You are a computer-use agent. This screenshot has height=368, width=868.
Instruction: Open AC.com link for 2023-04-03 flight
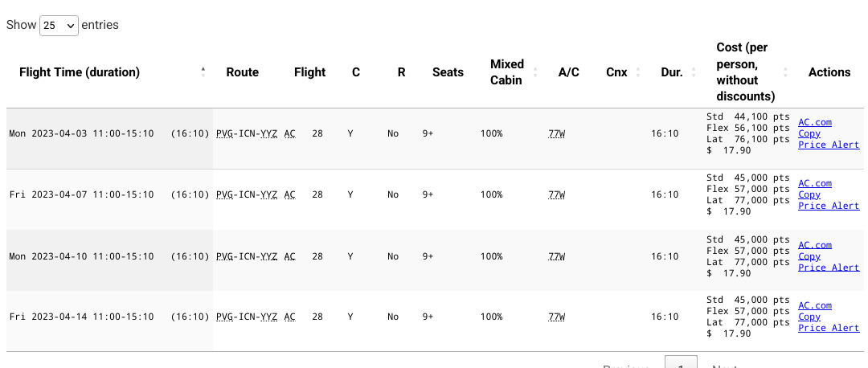tap(815, 122)
